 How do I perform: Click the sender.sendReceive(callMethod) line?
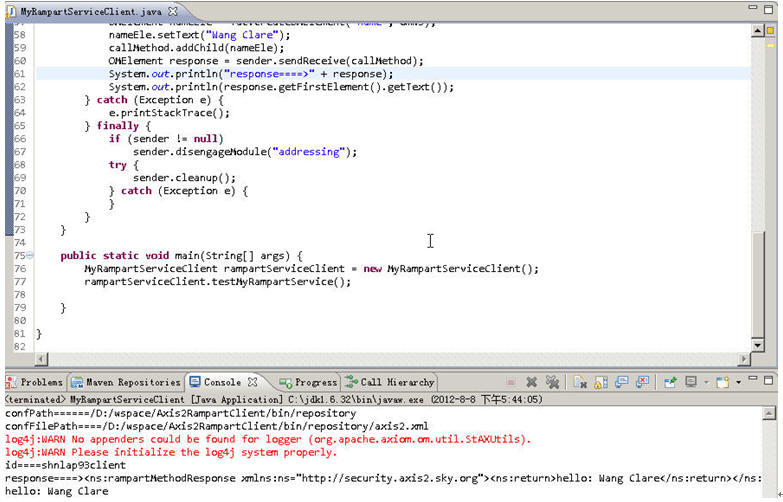(x=266, y=61)
